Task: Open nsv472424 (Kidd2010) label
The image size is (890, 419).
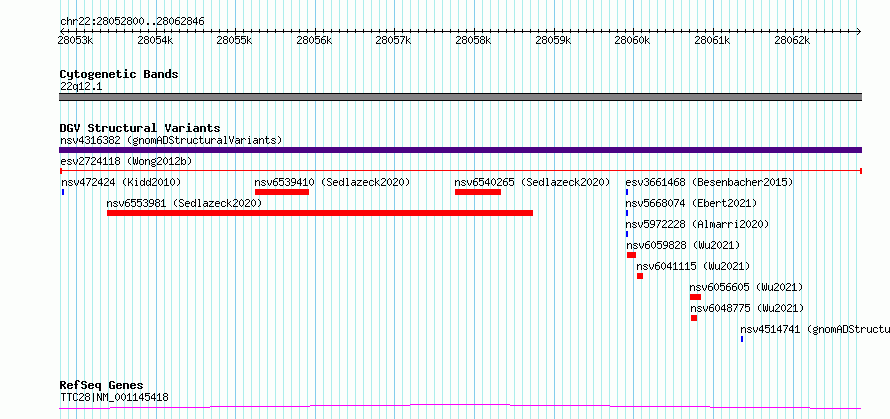Action: tap(121, 182)
